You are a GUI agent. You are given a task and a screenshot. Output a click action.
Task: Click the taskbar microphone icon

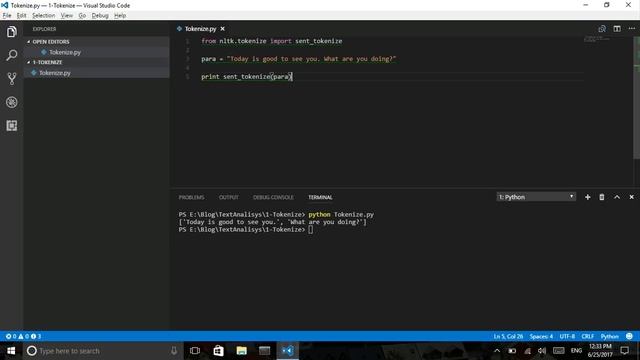click(x=174, y=351)
